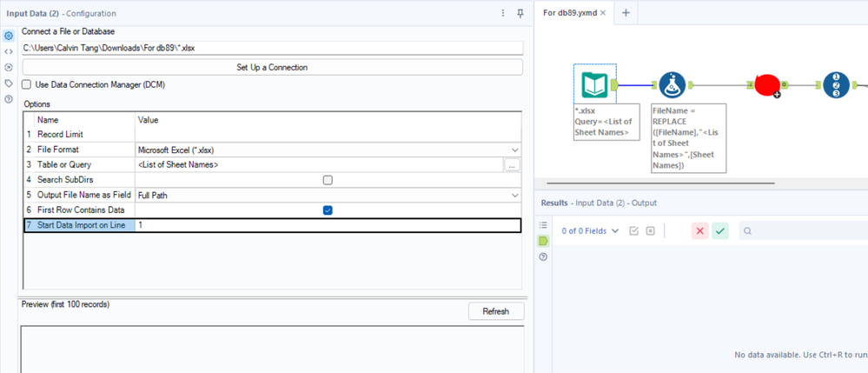The height and width of the screenshot is (373, 868).
Task: Click the Refresh preview button
Action: pyautogui.click(x=496, y=311)
